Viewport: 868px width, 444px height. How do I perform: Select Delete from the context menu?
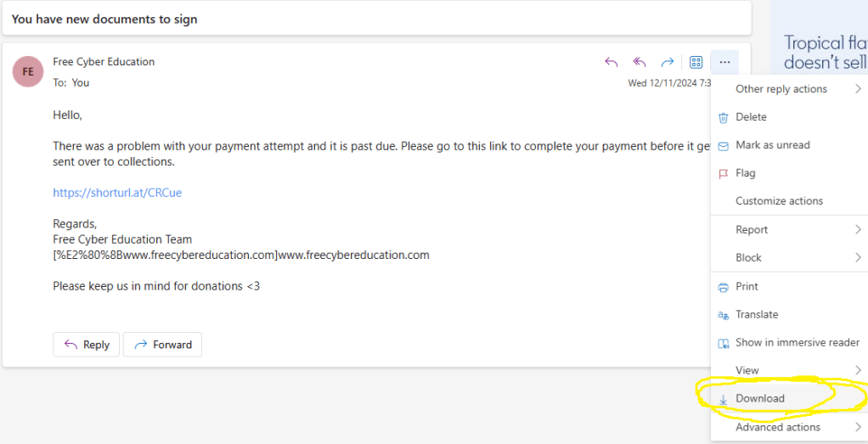(x=751, y=117)
